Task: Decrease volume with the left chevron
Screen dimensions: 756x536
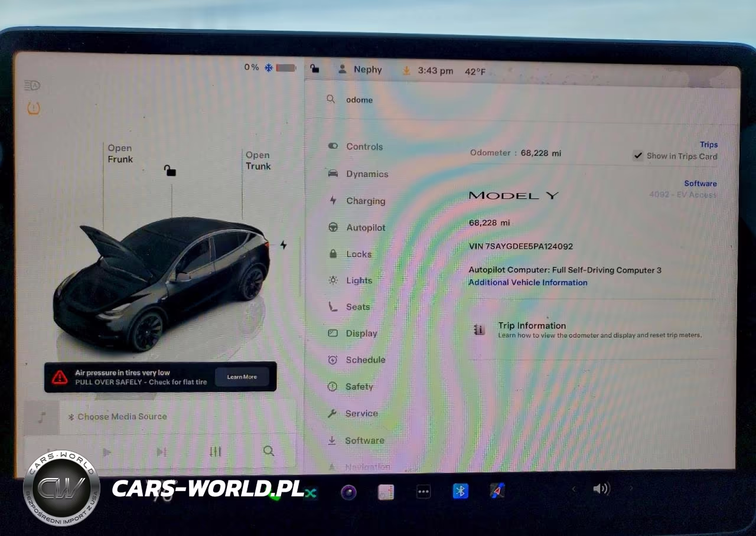Action: click(573, 489)
